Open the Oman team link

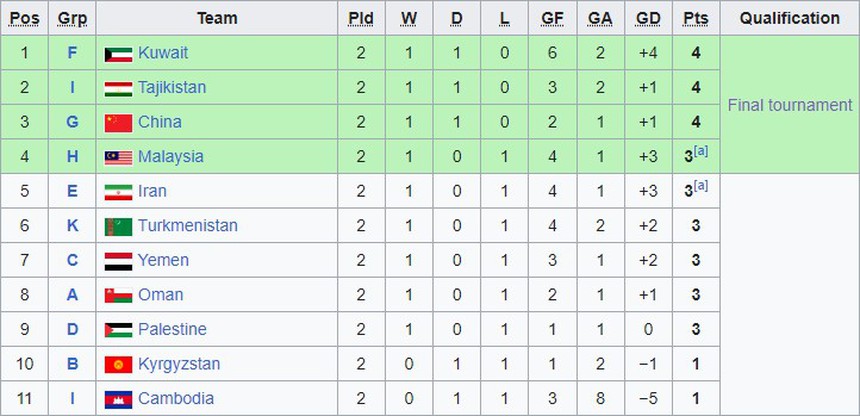tap(161, 295)
